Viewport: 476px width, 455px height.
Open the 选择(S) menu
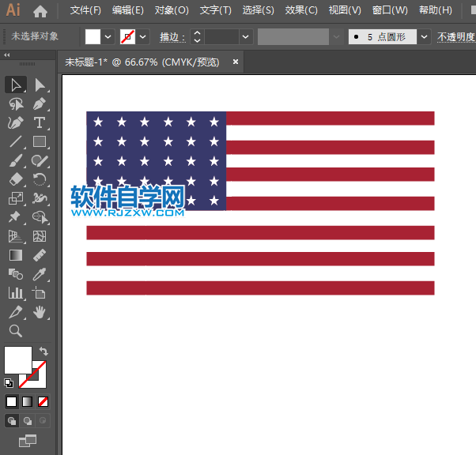click(x=258, y=10)
